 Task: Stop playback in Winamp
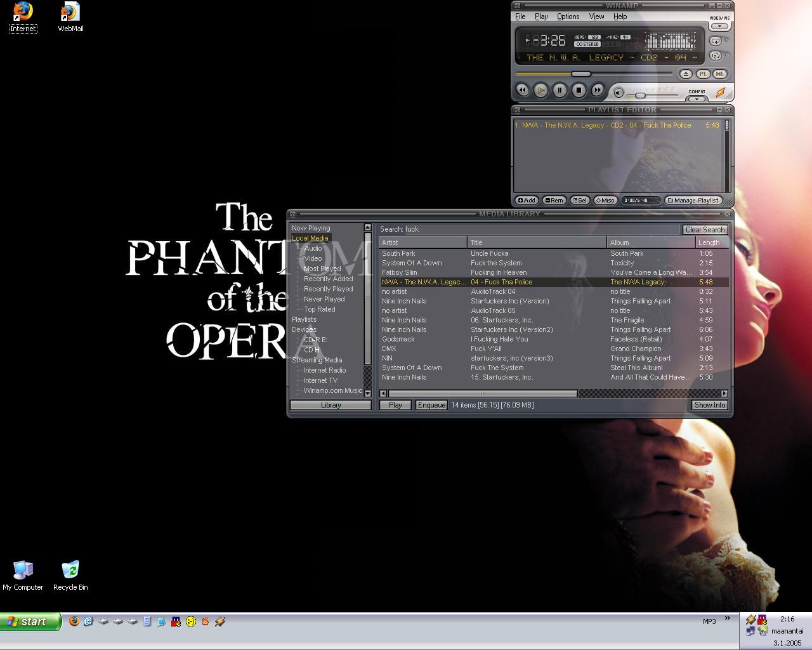[x=579, y=91]
